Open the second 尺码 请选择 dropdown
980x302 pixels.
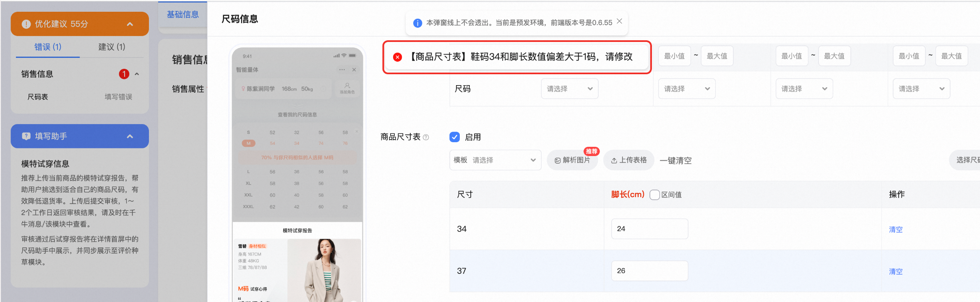tap(687, 89)
